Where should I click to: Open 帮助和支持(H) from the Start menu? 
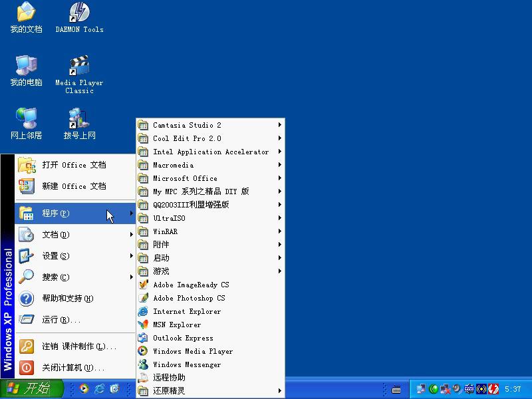tap(75, 299)
